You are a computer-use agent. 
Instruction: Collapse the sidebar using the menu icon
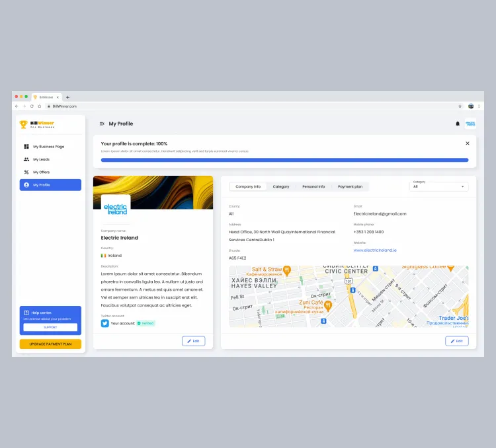102,124
